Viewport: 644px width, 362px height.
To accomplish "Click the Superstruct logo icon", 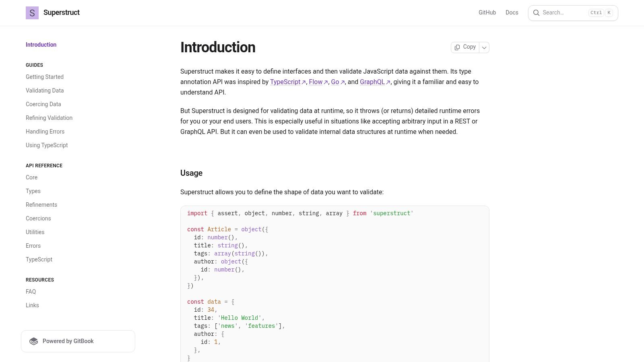I will 32,12.
